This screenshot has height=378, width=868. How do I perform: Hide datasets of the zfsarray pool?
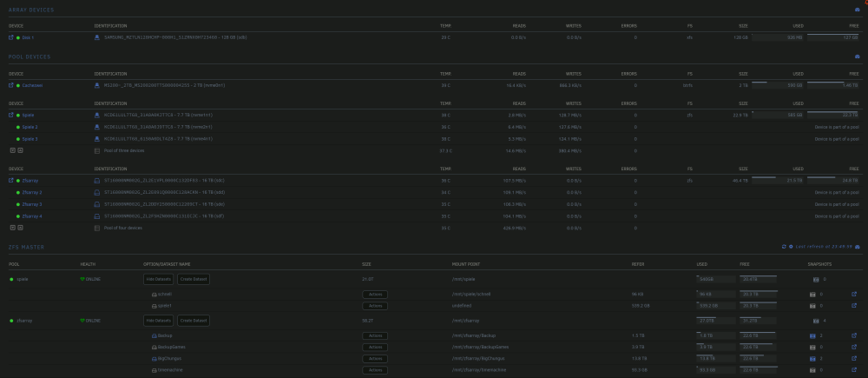pos(158,321)
